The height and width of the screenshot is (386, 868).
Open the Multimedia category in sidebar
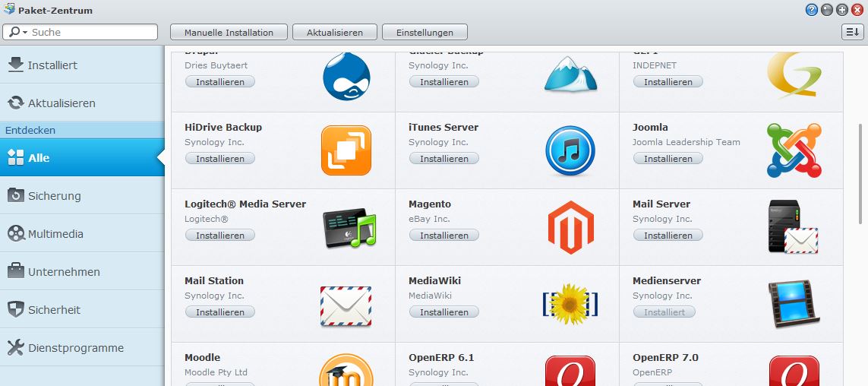[x=82, y=234]
